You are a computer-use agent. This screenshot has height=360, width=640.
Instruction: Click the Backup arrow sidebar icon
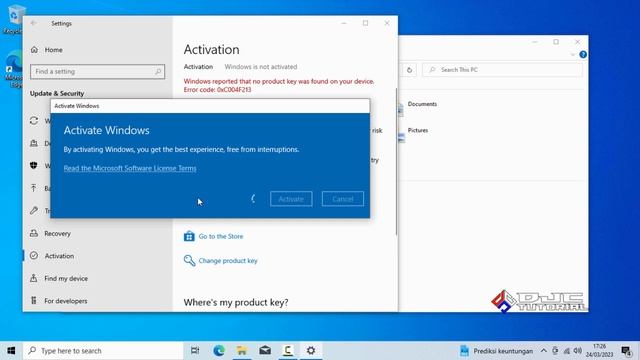(x=34, y=188)
